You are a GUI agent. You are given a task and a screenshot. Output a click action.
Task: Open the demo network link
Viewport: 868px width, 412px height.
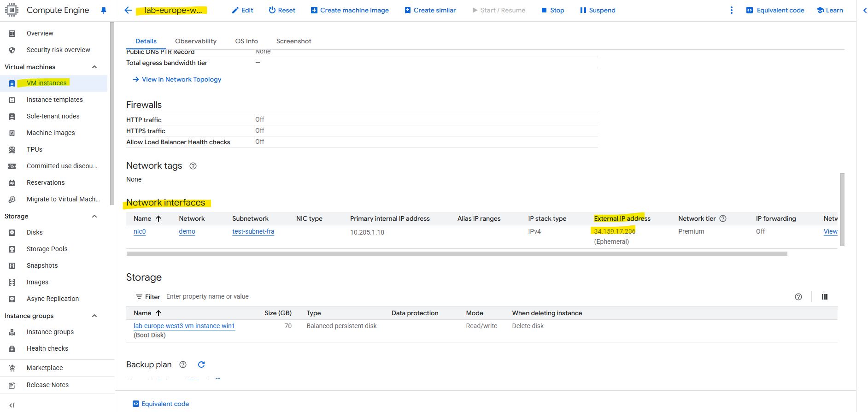187,231
